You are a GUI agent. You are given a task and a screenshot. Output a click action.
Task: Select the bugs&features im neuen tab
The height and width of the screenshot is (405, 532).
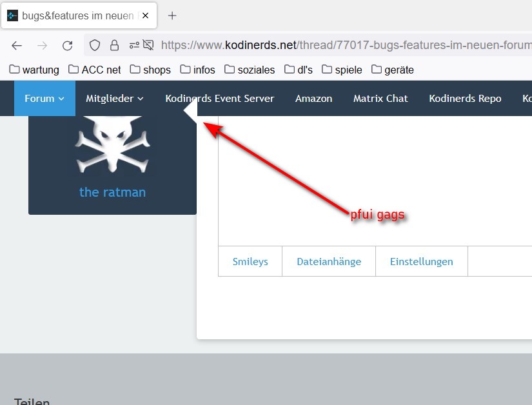pos(79,15)
